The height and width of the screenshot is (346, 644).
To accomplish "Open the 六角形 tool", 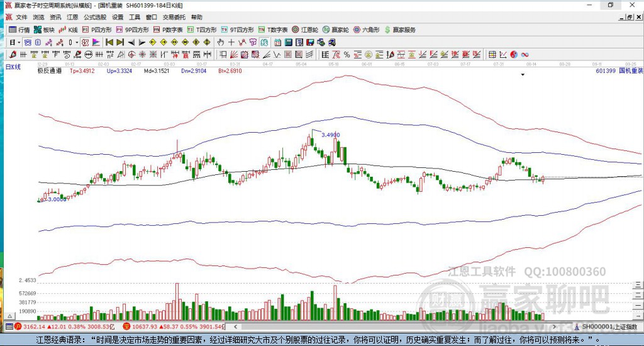I will [367, 30].
